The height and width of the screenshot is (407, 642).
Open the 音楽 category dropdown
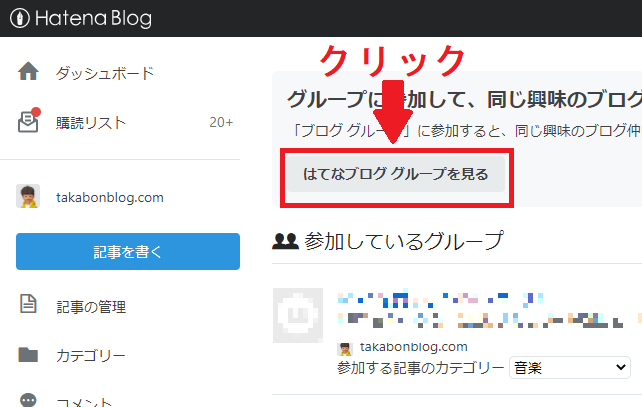coord(570,368)
